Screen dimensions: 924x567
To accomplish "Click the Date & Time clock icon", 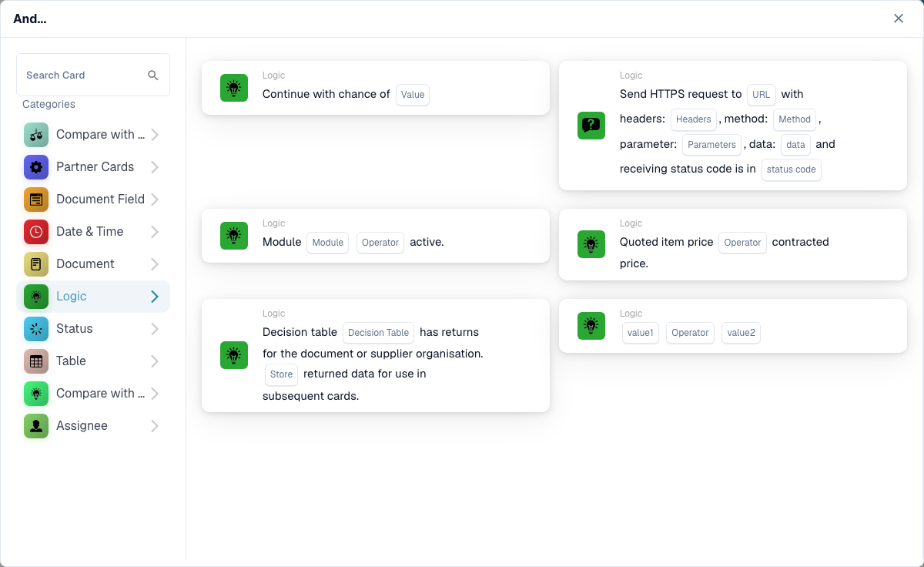I will pyautogui.click(x=36, y=232).
